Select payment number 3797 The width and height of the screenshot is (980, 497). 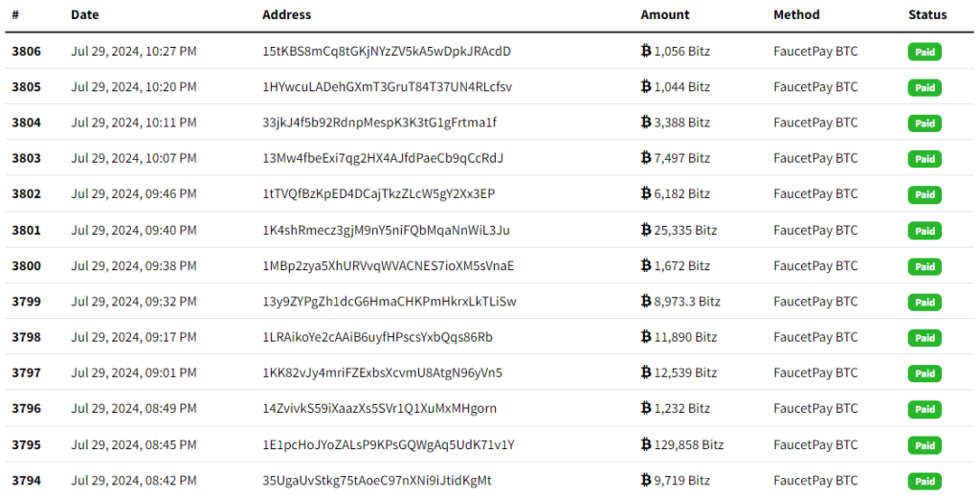26,373
